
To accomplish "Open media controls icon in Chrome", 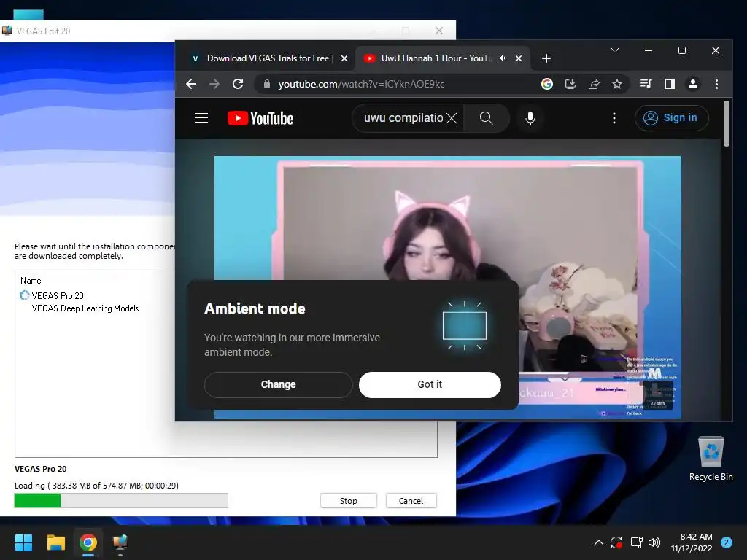I will (x=646, y=85).
